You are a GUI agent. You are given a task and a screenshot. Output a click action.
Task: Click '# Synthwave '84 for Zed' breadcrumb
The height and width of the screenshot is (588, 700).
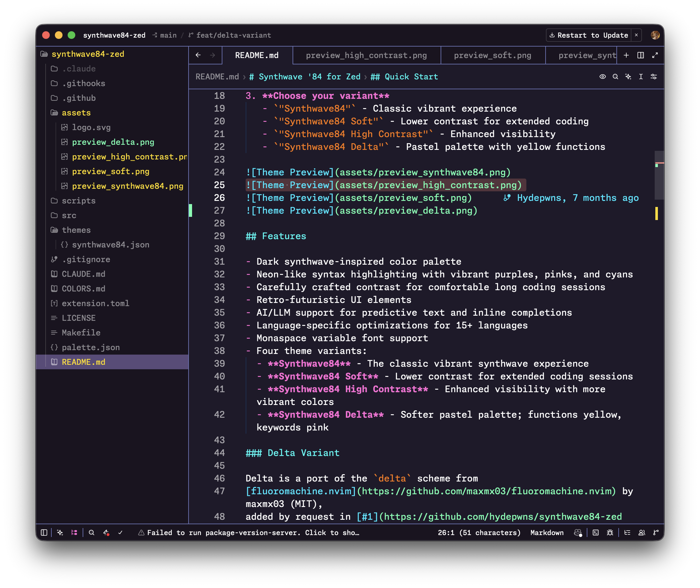305,77
